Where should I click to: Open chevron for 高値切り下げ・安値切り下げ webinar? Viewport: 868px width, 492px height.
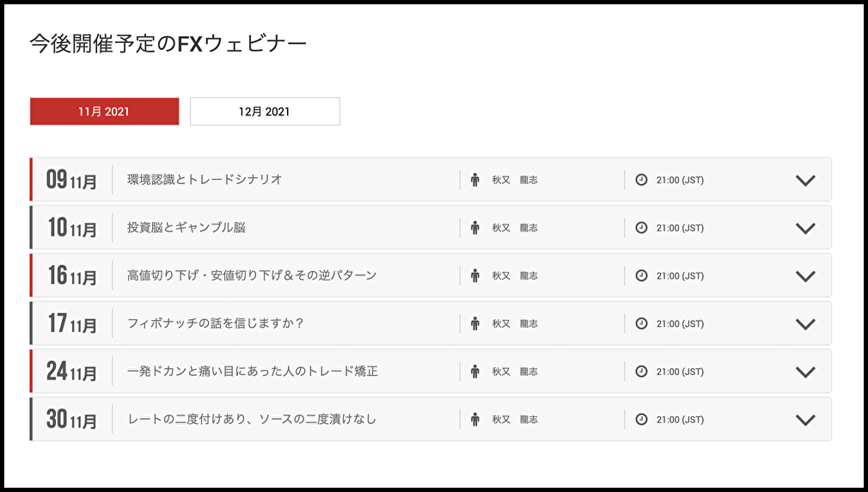pos(805,276)
